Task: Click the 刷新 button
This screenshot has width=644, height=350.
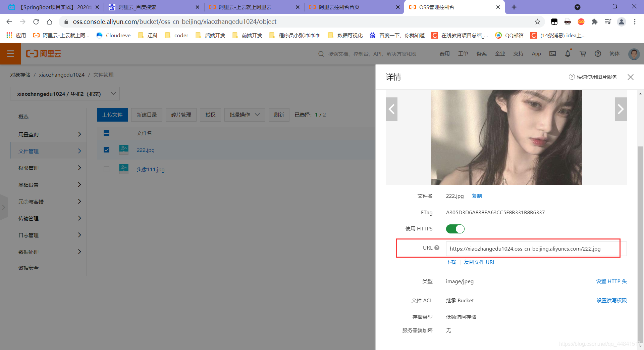Action: tap(279, 115)
